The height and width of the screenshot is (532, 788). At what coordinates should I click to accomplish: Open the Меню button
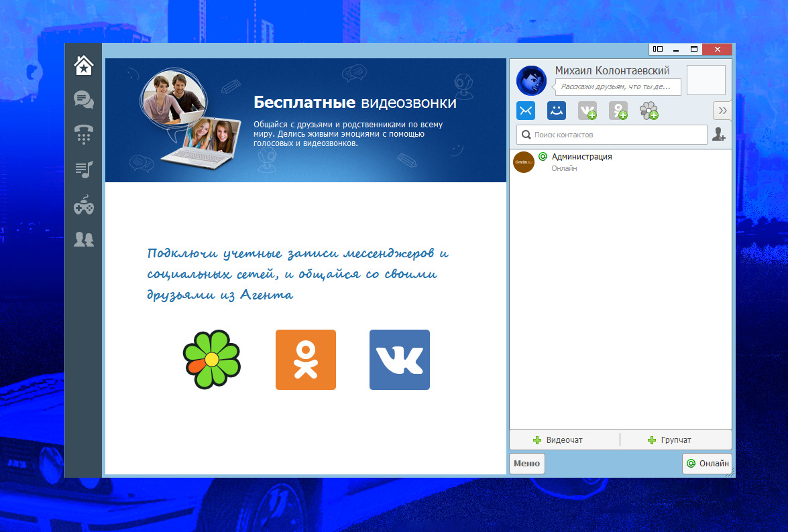[x=526, y=463]
